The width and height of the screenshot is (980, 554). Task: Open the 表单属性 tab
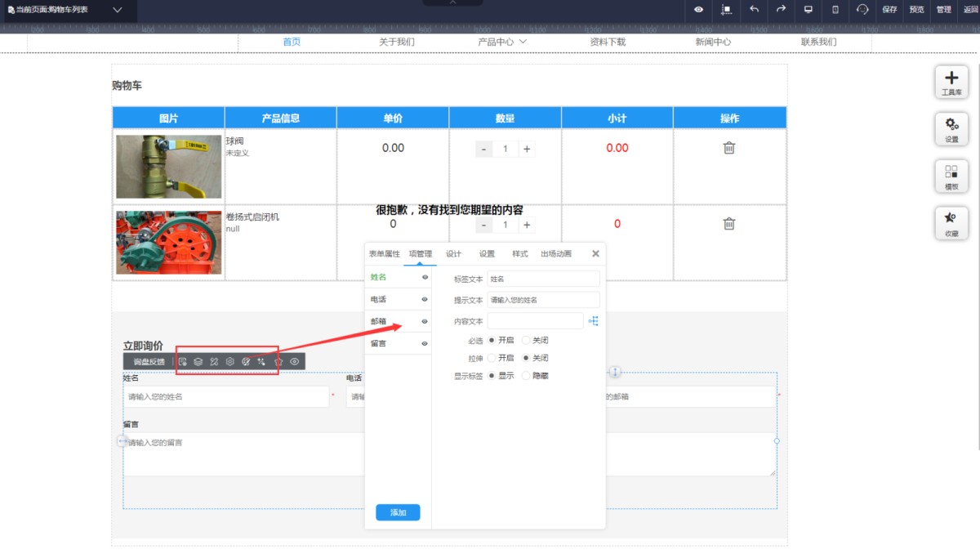pos(384,254)
